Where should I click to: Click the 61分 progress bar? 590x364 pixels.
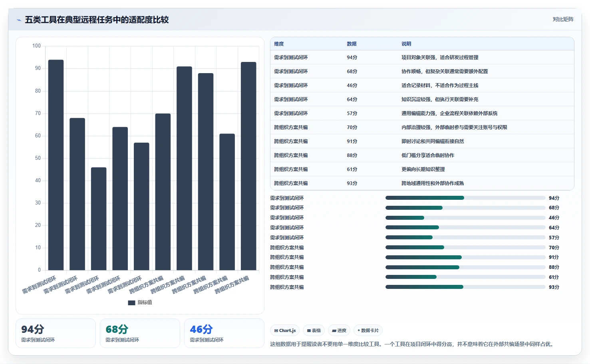pyautogui.click(x=465, y=277)
